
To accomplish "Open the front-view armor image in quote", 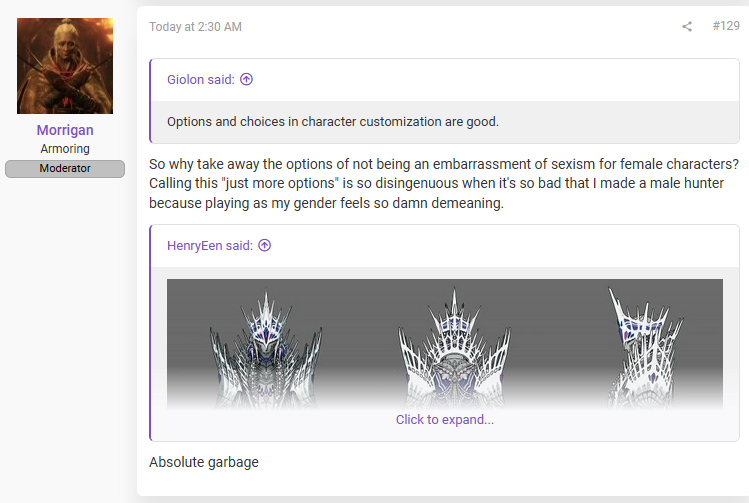I will click(266, 349).
